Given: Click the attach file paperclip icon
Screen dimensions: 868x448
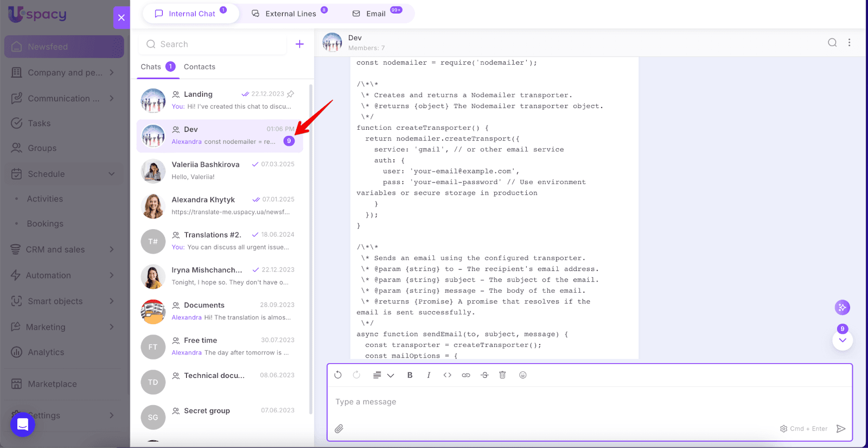Looking at the screenshot, I should tap(339, 429).
